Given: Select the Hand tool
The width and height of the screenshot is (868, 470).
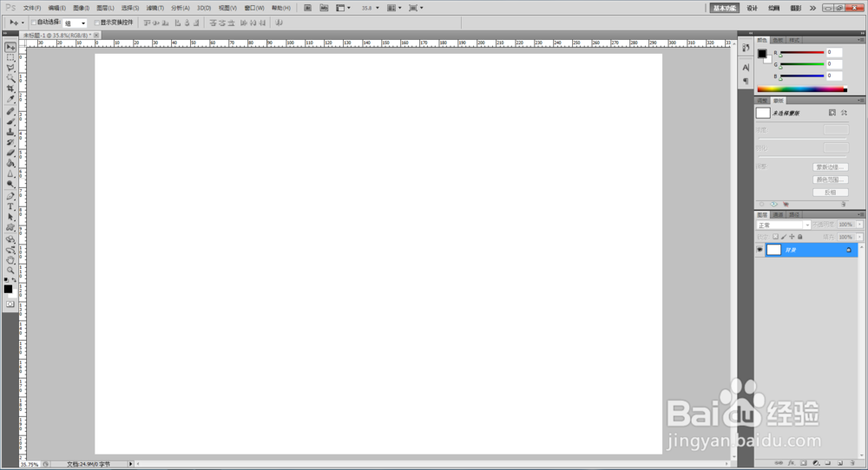Looking at the screenshot, I should pos(10,260).
